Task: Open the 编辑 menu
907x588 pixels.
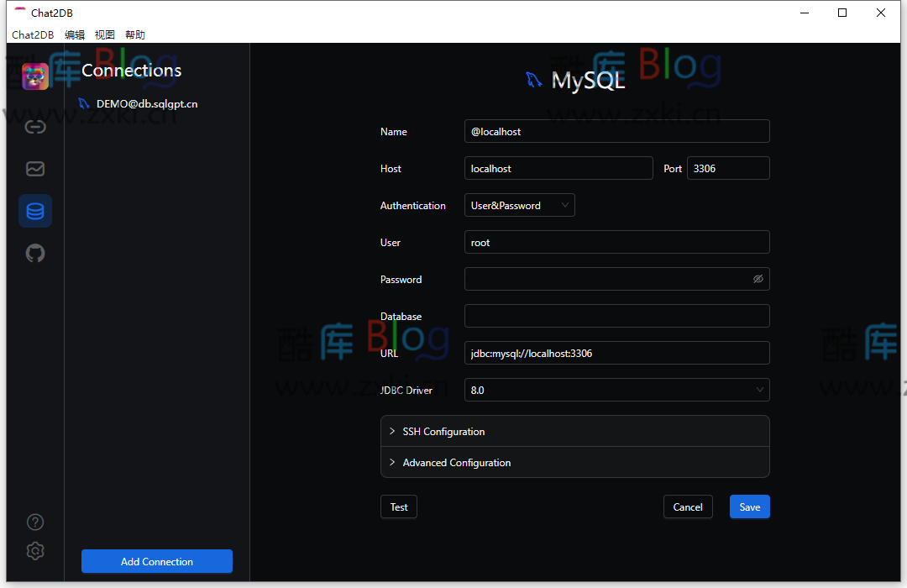Action: click(x=74, y=34)
